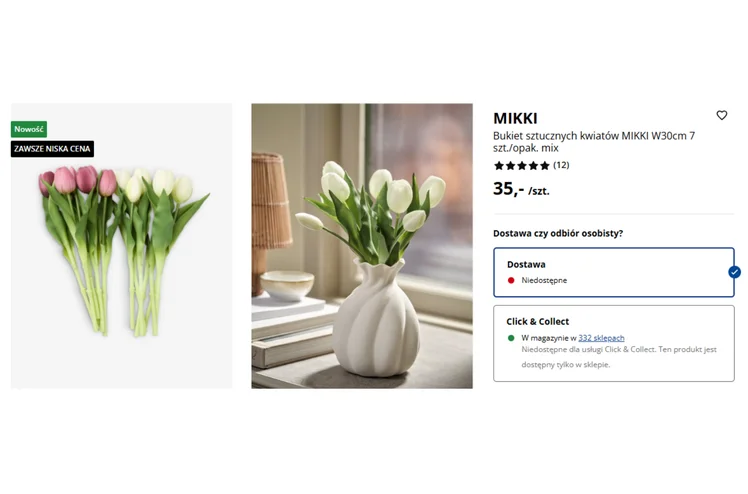Click the Niedostępne dla usługi note
This screenshot has width=748, height=494.
click(619, 357)
